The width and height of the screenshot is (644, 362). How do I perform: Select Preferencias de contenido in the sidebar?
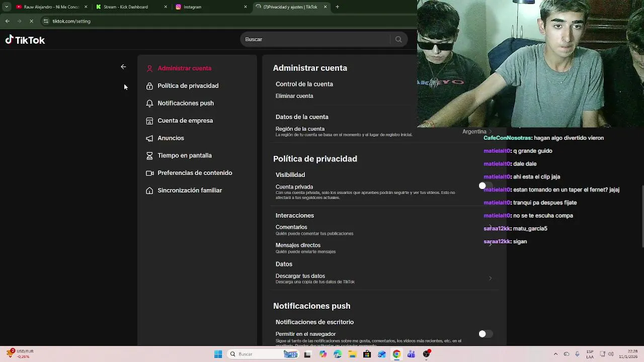195,173
